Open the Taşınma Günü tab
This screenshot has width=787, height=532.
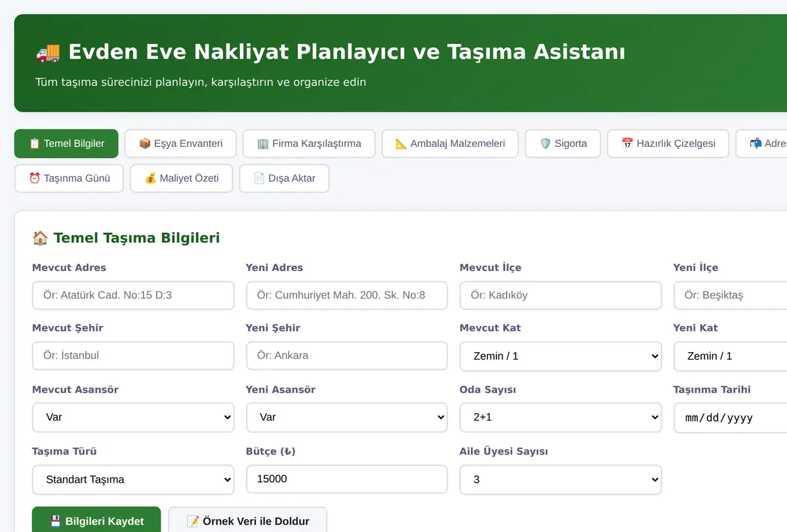[x=69, y=178]
